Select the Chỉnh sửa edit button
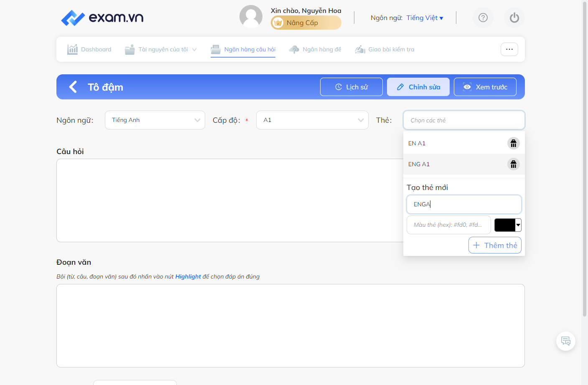The image size is (588, 385). [418, 87]
